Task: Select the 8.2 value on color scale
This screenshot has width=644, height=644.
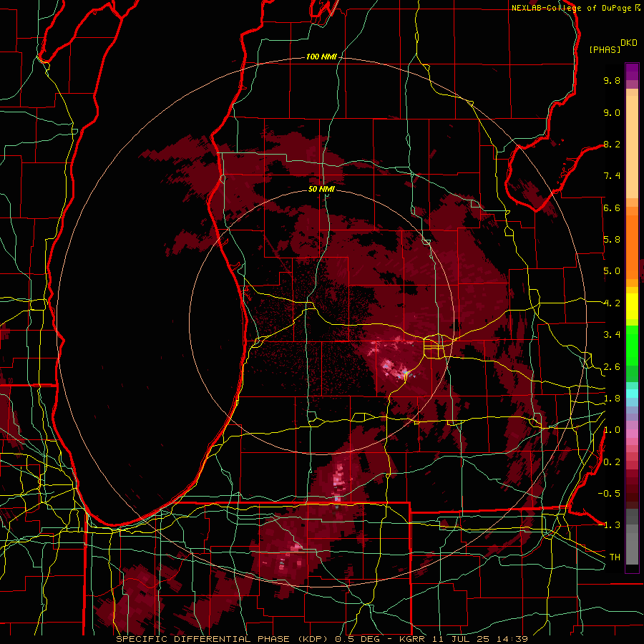Action: 612,144
